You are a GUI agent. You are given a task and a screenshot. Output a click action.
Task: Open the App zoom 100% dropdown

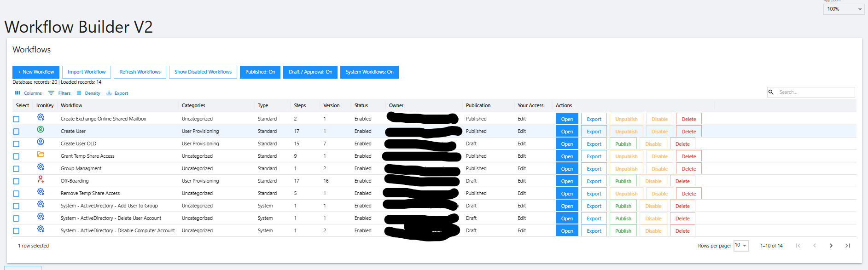(844, 9)
